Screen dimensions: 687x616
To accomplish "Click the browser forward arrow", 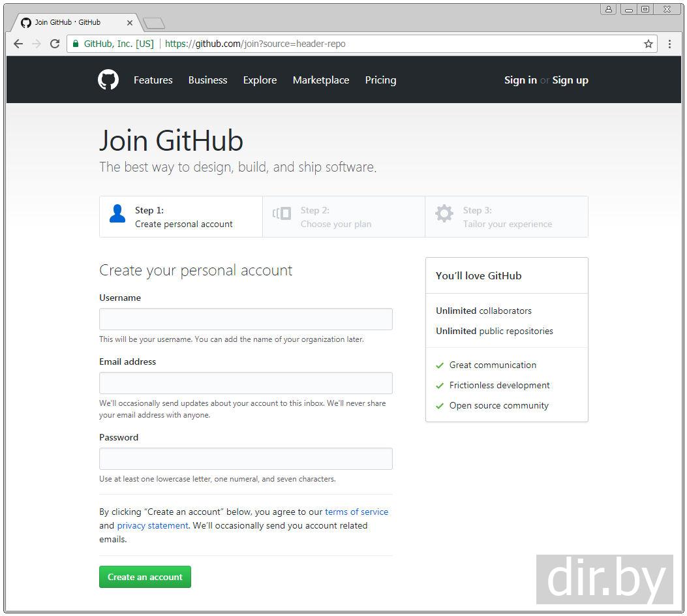I will 37,44.
